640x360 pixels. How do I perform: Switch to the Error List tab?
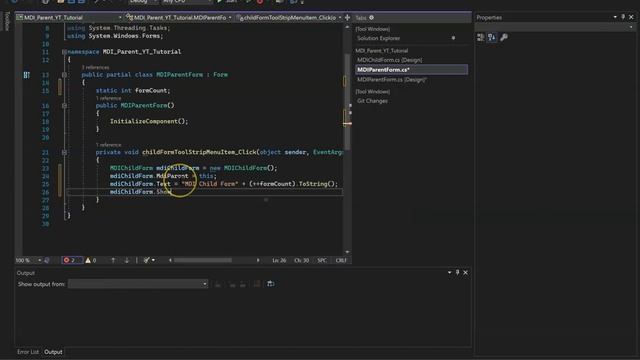[28, 352]
